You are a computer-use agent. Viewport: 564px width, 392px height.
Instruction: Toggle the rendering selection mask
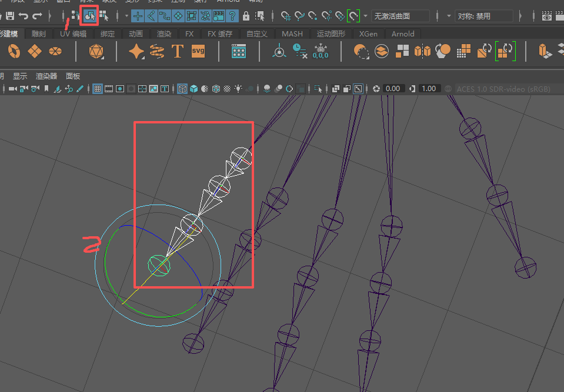click(x=219, y=16)
